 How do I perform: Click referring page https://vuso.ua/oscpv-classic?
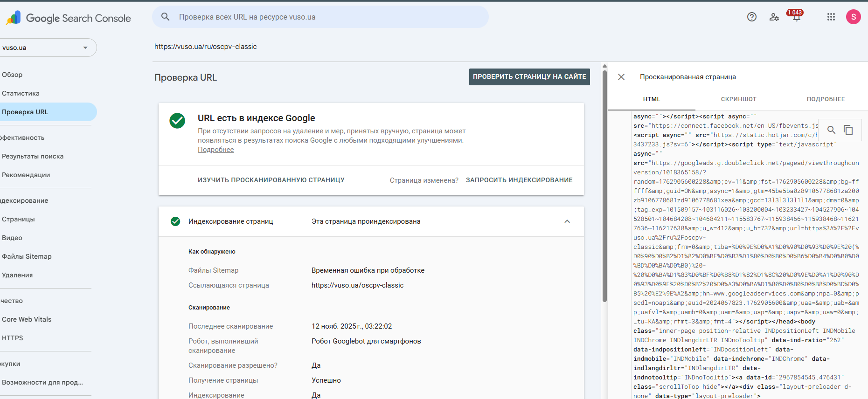point(358,285)
